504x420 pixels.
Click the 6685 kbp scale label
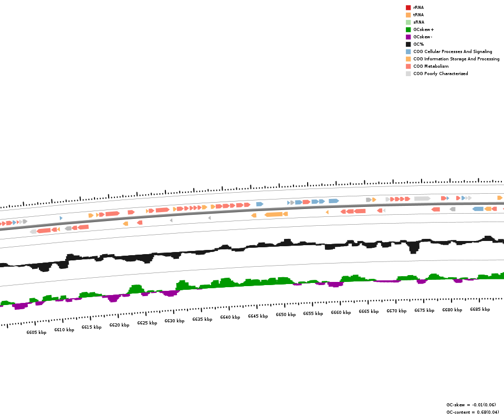tap(480, 309)
